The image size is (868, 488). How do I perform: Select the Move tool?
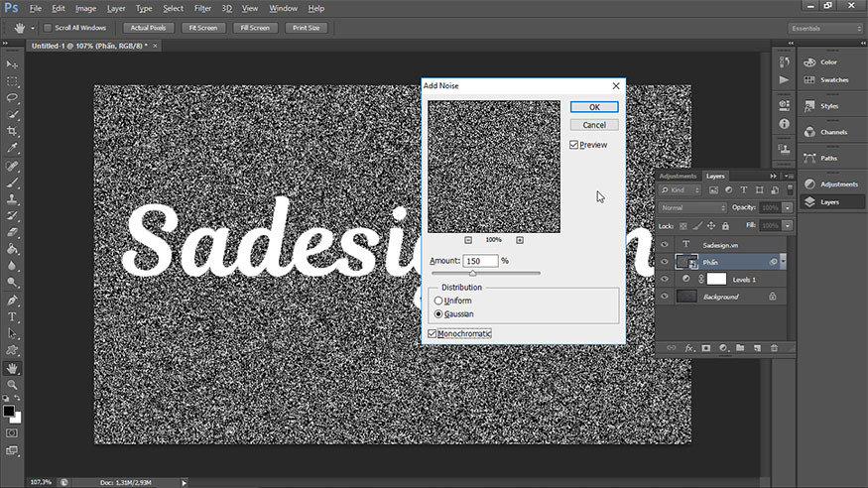point(12,64)
